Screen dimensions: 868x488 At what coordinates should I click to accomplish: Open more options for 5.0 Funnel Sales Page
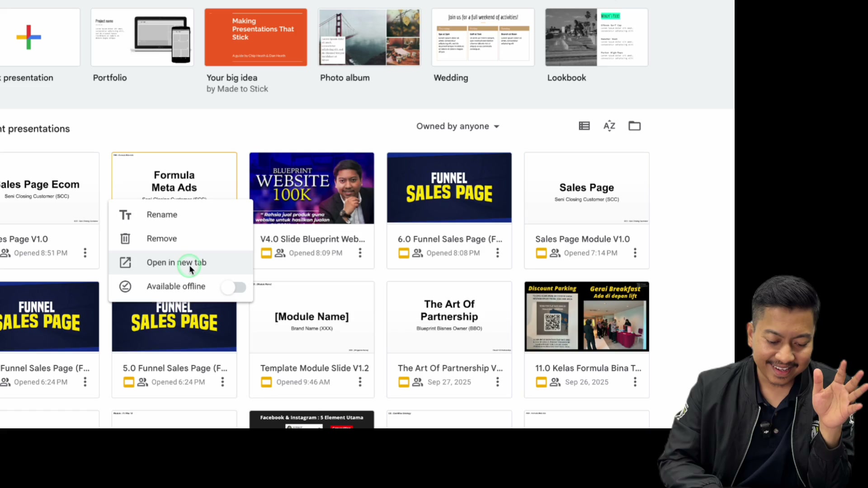tap(222, 382)
